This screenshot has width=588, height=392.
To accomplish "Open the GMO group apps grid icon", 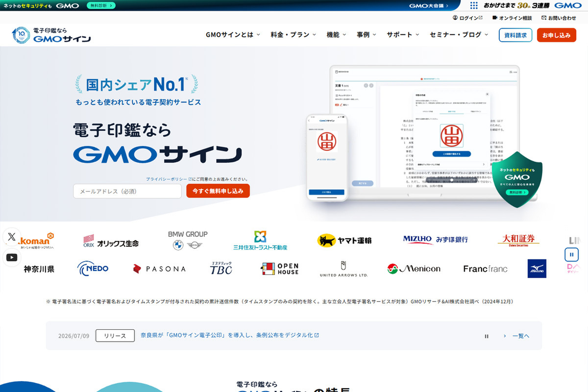I will 474,5.
